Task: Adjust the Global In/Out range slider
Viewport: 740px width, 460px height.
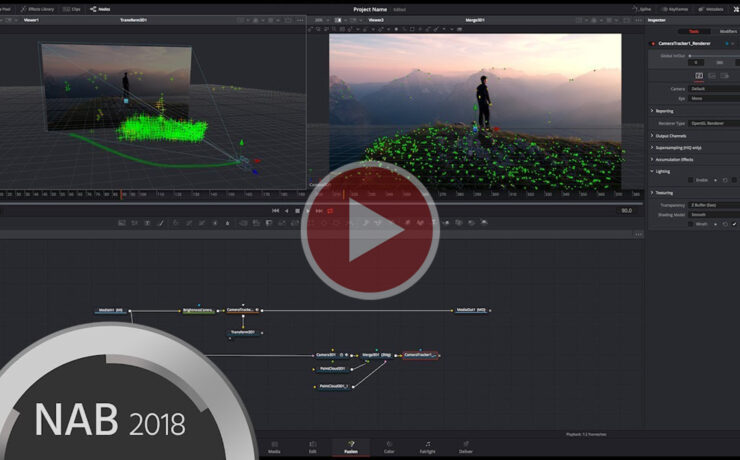Action: pyautogui.click(x=715, y=56)
